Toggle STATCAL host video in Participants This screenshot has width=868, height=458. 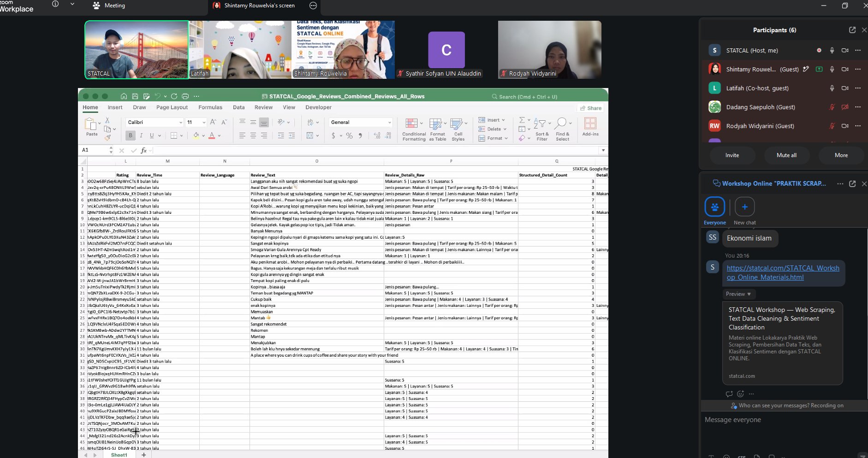[x=845, y=50]
